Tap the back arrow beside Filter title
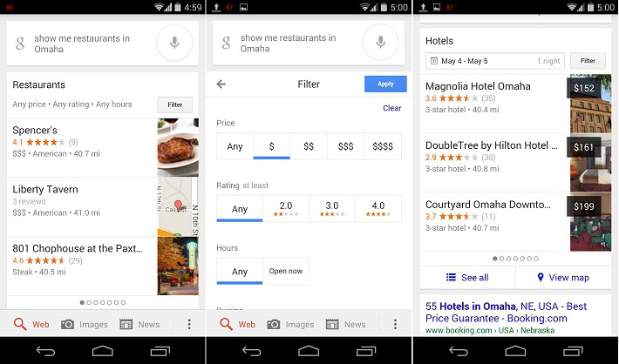The image size is (619, 364). pos(221,84)
